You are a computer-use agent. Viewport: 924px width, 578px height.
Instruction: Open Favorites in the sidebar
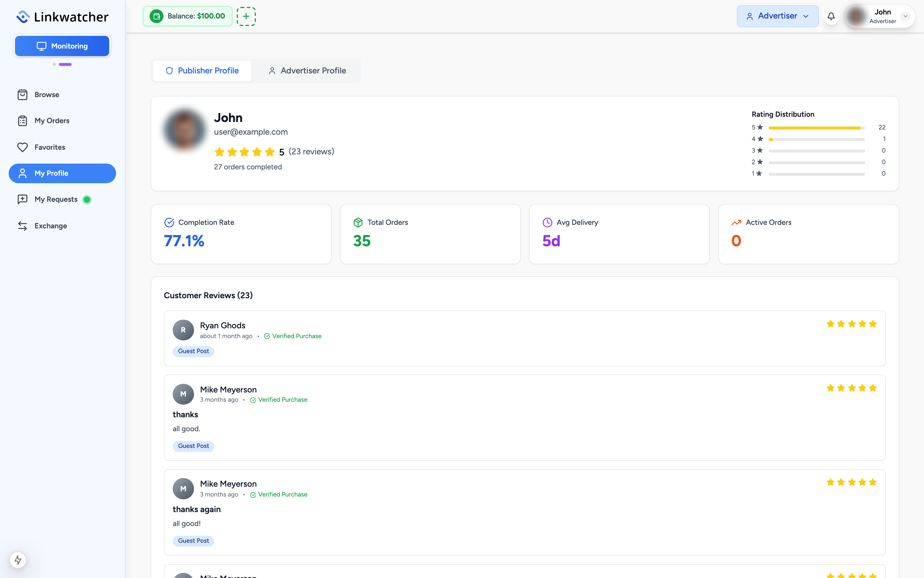62,147
